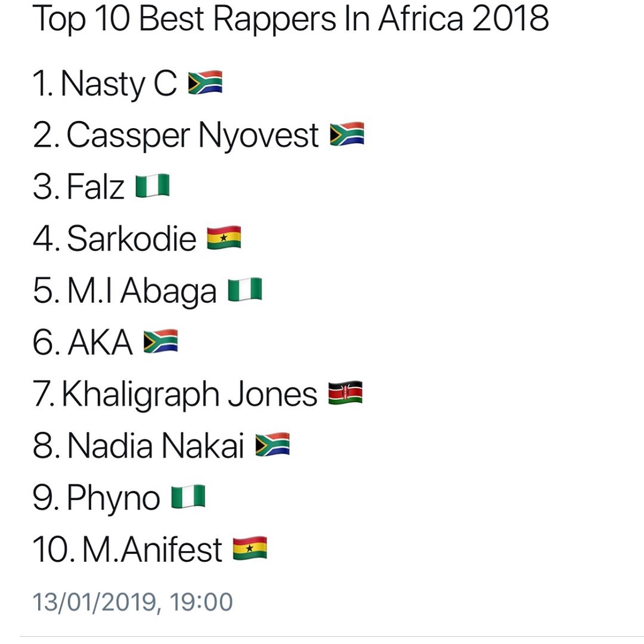Click the flag emoji after Nadia Nakai
This screenshot has width=644, height=644.
click(273, 445)
